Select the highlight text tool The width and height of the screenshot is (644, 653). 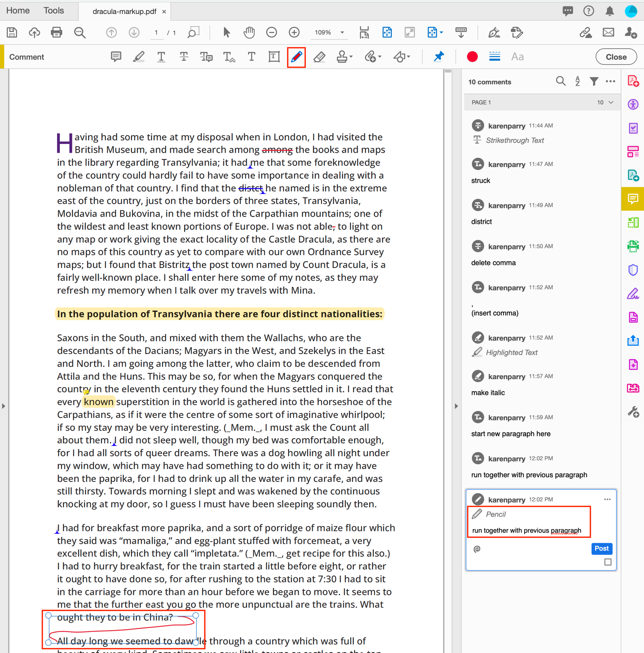(139, 57)
